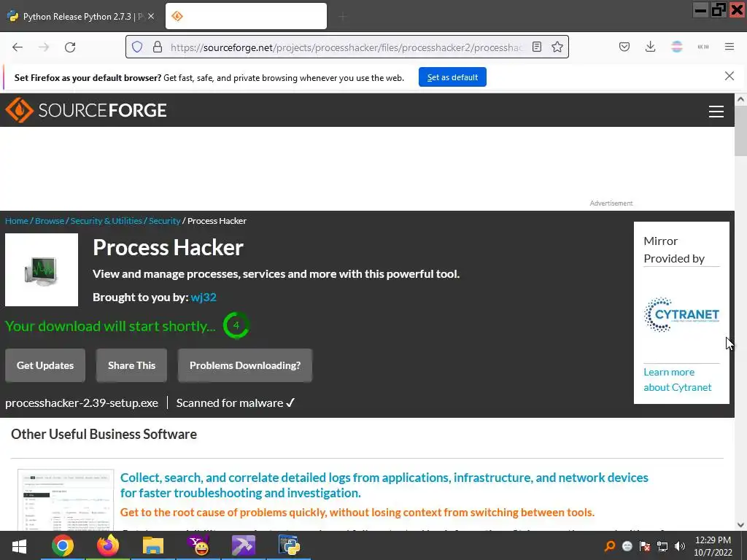Click the orange magnifier tray icon
The height and width of the screenshot is (560, 747).
609,545
